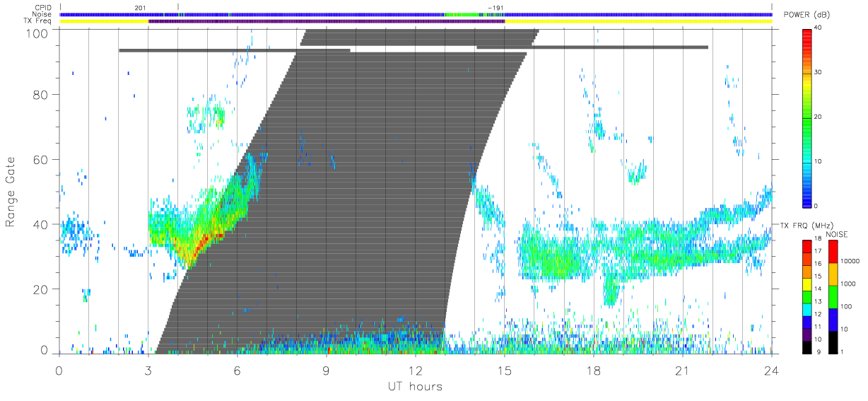Click the 40 label on POWER scale
Image resolution: width=868 pixels, height=401 pixels.
818,28
